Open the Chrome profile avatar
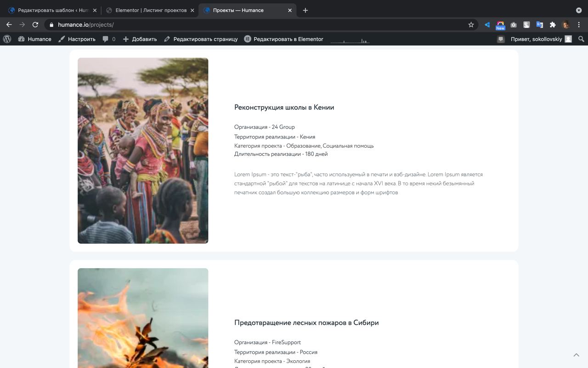 pyautogui.click(x=566, y=25)
